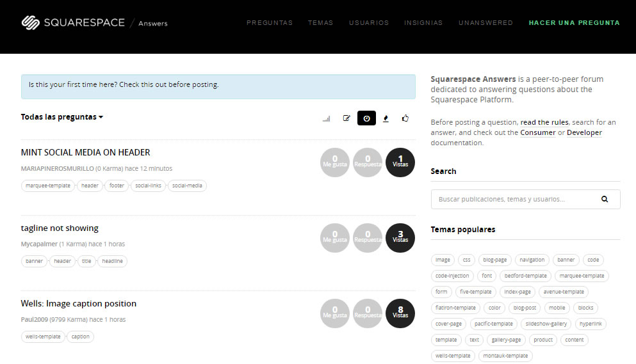Screen dimensions: 636x364
Task: Select popular topic code-injection
Action: 452,276
